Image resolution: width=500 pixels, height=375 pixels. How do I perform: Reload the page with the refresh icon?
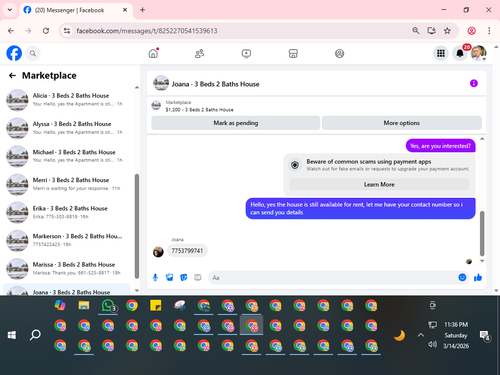click(46, 31)
